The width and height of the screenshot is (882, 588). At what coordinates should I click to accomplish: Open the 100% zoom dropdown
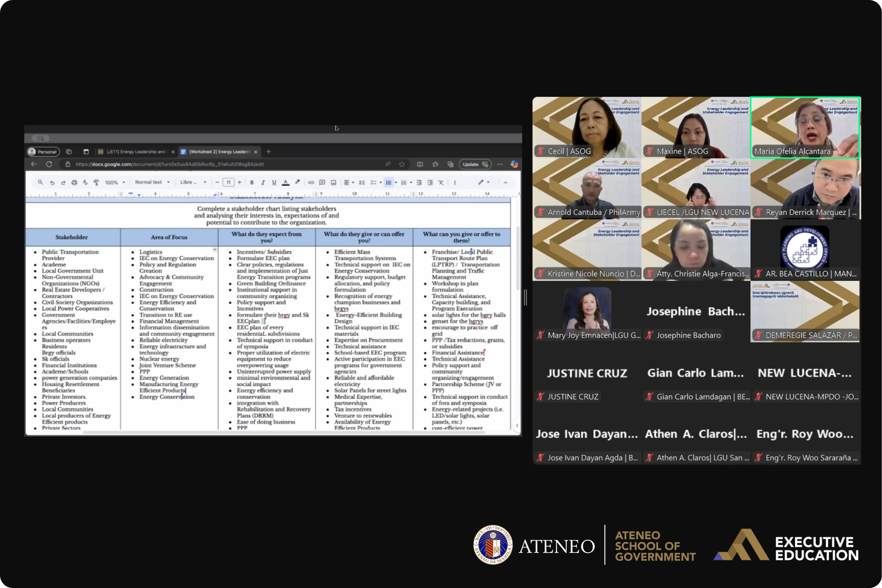[x=115, y=183]
